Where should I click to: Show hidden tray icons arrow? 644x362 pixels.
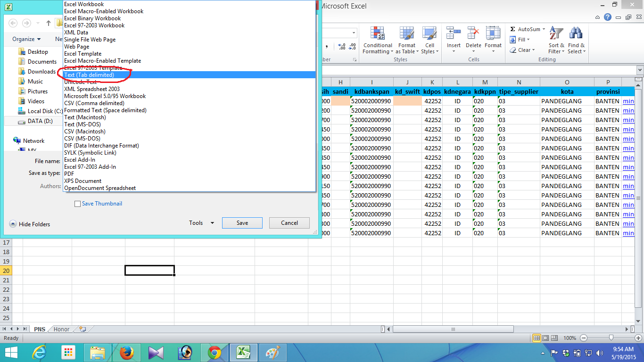pyautogui.click(x=542, y=353)
